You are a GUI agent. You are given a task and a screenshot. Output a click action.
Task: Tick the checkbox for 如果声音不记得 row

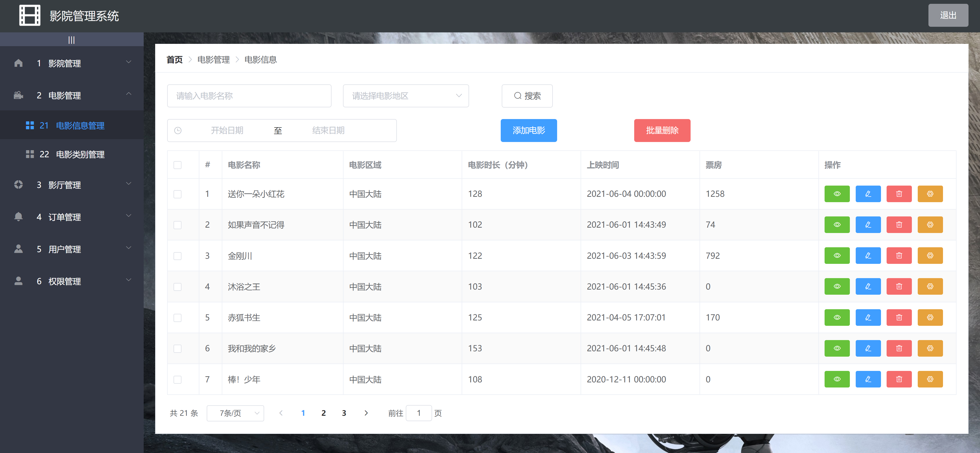click(177, 225)
